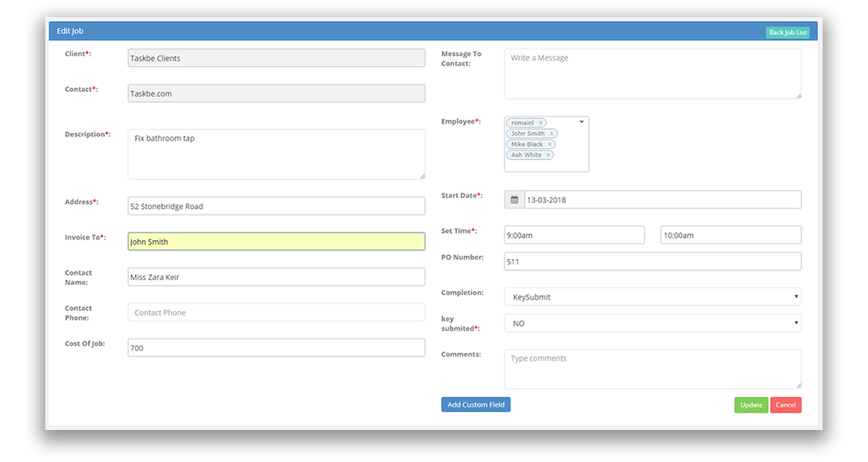The width and height of the screenshot is (868, 462).
Task: Click the Invoice To label
Action: [85, 237]
